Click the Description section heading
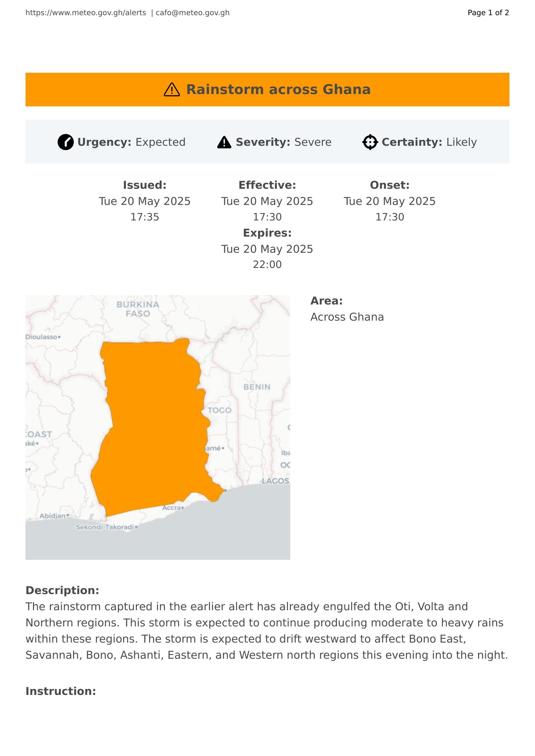535x756 pixels. [x=62, y=591]
